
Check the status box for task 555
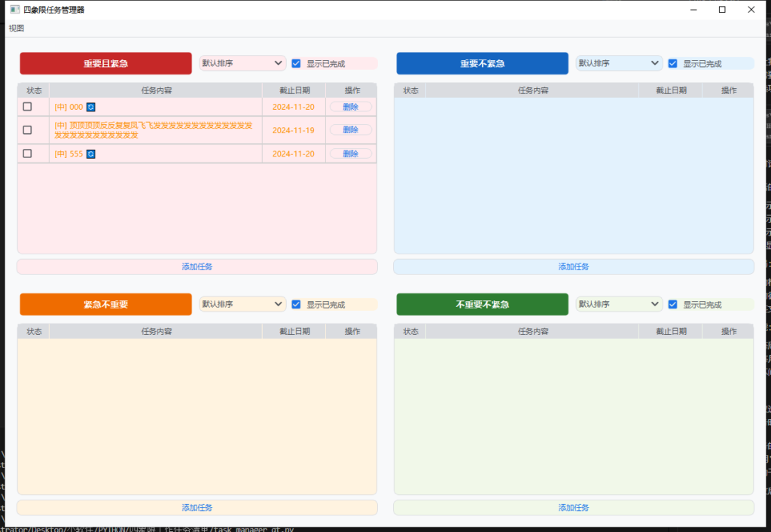point(28,154)
